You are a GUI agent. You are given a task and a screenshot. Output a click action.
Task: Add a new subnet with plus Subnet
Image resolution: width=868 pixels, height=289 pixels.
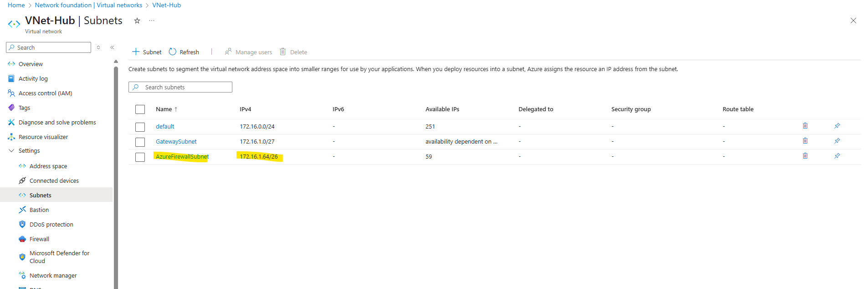(147, 52)
